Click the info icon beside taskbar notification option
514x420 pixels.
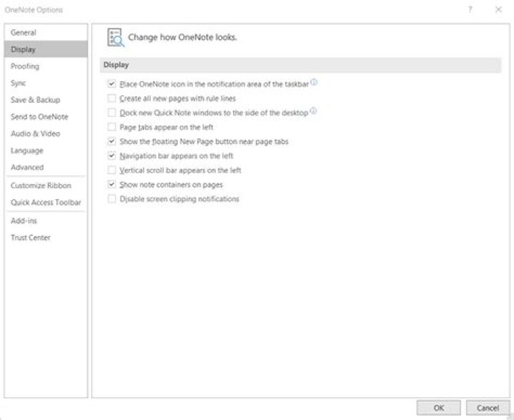313,82
